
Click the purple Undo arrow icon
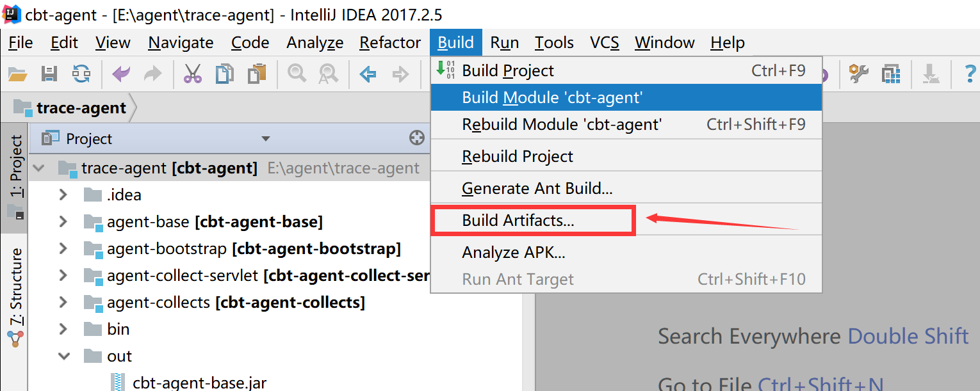tap(121, 74)
